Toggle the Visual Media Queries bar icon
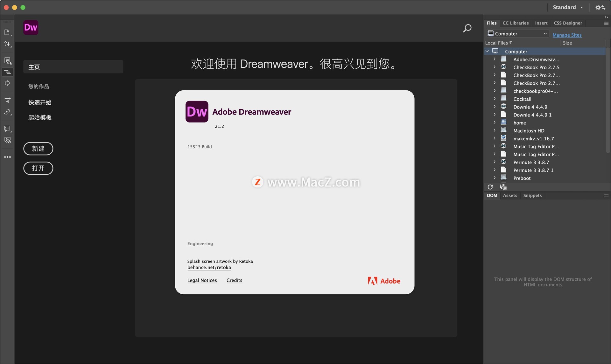 (x=7, y=72)
